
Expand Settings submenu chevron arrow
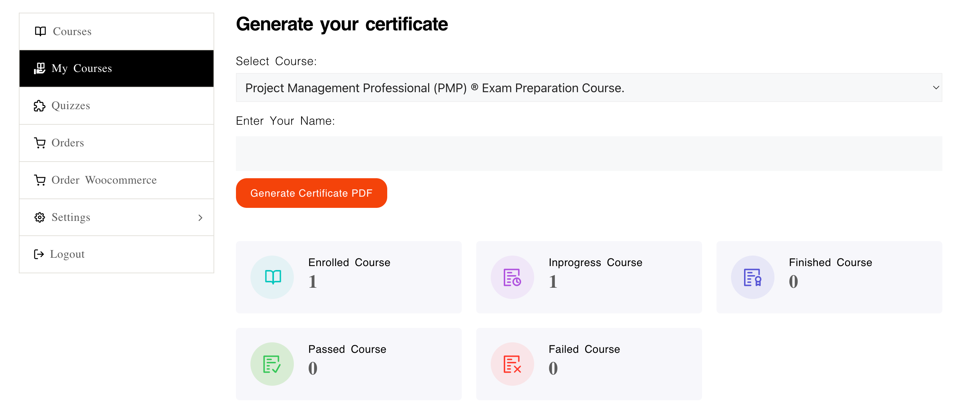[200, 218]
